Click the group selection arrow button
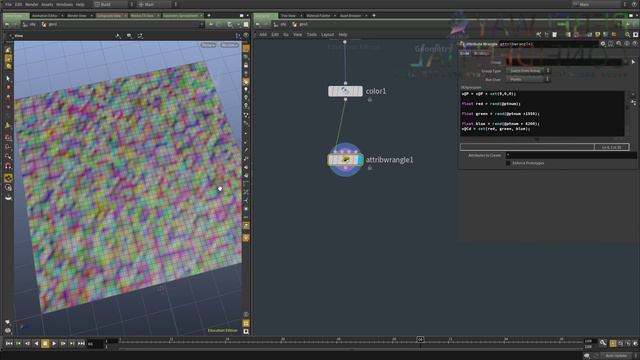This screenshot has height=360, width=640. coord(633,62)
